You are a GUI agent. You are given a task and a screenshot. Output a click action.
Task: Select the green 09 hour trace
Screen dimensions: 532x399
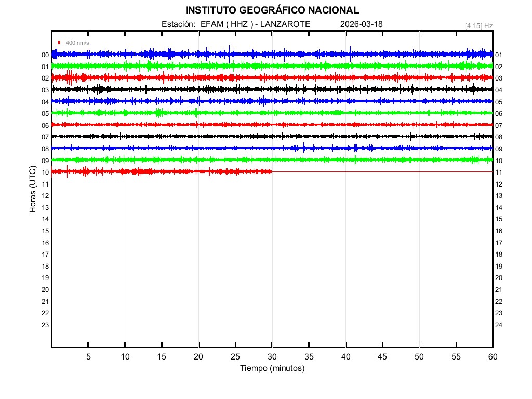(272, 159)
